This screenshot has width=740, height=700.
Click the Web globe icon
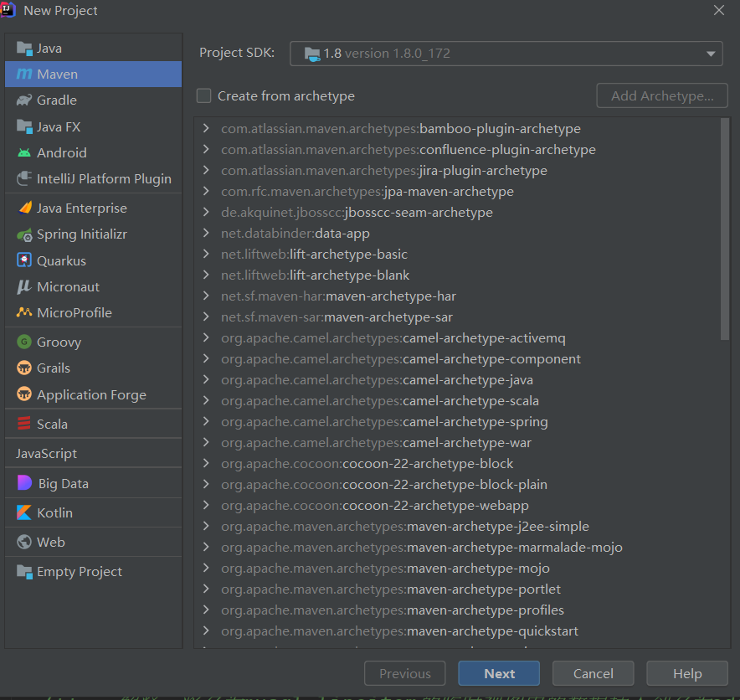point(24,542)
